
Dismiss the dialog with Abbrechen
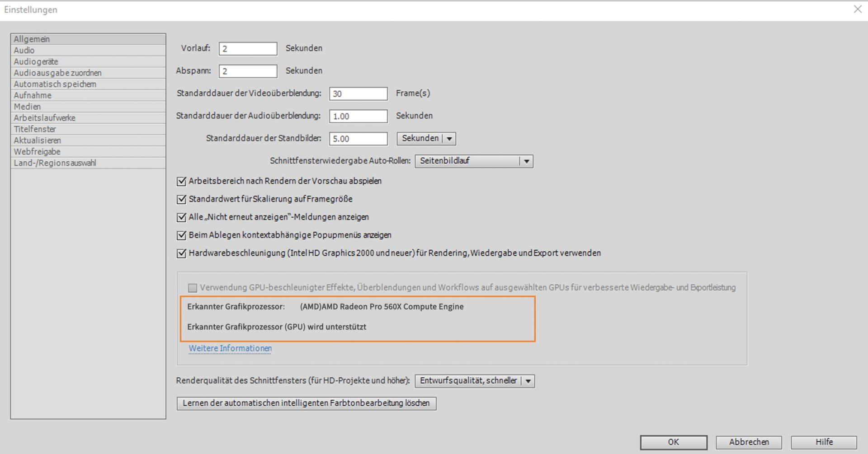(x=748, y=442)
